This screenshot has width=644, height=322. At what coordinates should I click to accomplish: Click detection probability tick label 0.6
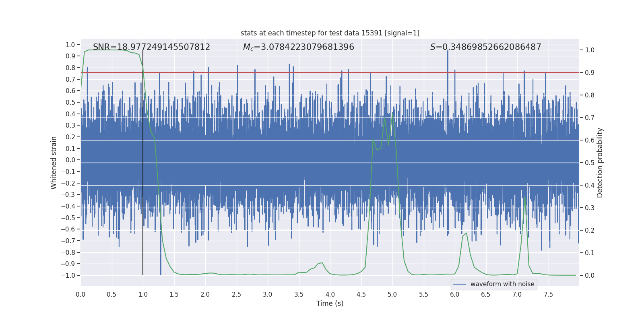(x=590, y=140)
